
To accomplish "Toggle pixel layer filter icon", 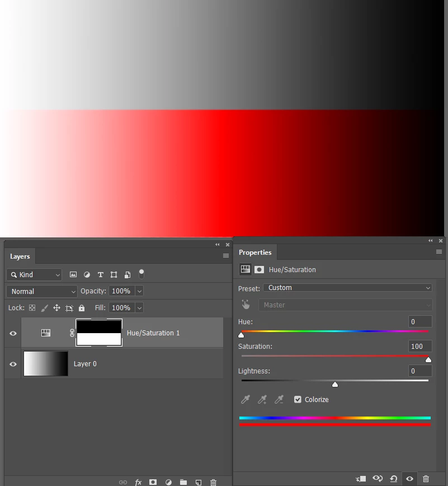I will pos(73,274).
